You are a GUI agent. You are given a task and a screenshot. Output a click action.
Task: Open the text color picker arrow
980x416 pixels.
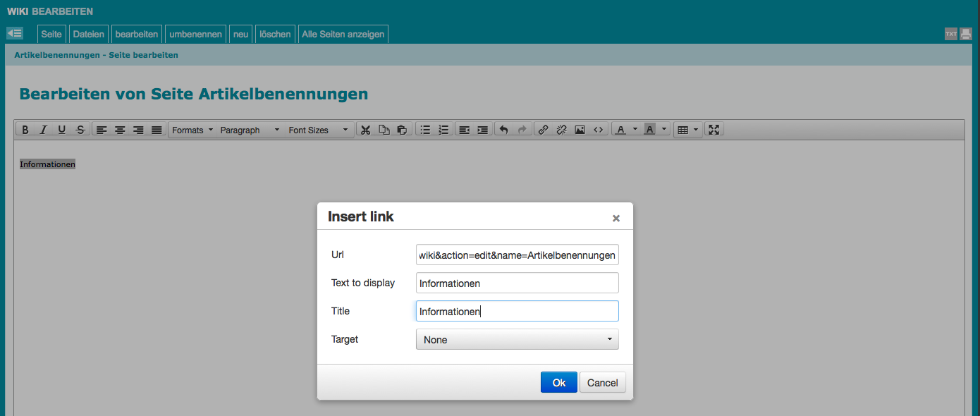point(635,130)
